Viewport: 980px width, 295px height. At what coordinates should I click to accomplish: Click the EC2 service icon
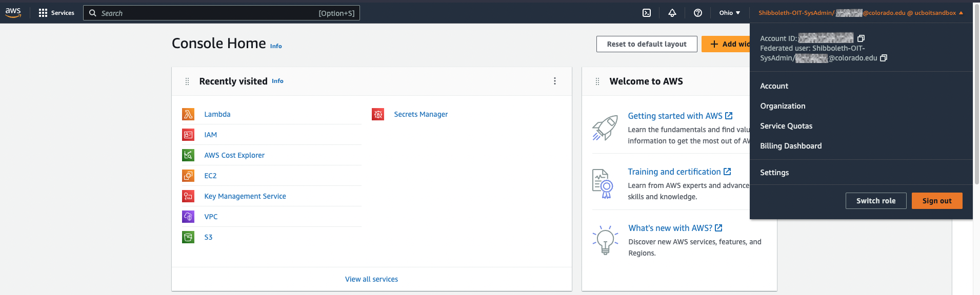(188, 176)
